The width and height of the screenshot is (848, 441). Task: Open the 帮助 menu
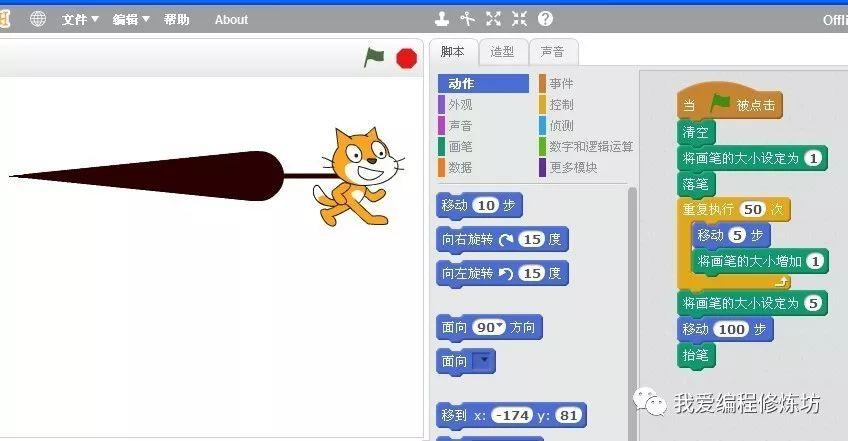point(176,19)
